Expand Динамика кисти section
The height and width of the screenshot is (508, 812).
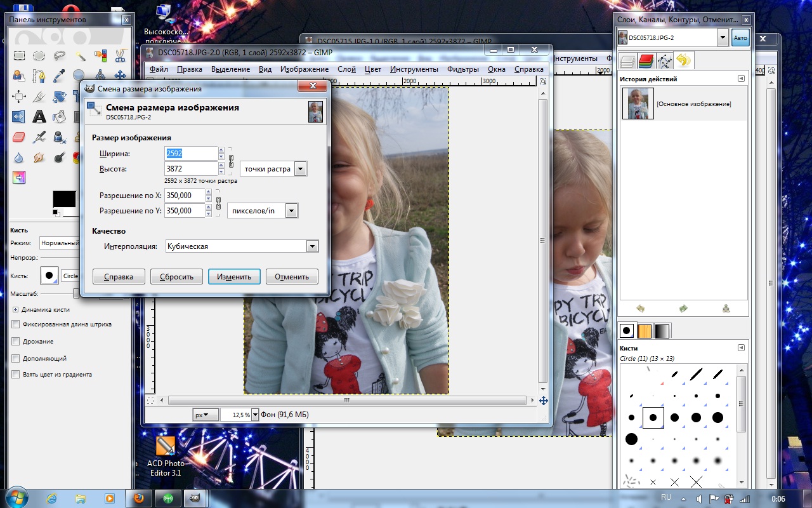[15, 309]
